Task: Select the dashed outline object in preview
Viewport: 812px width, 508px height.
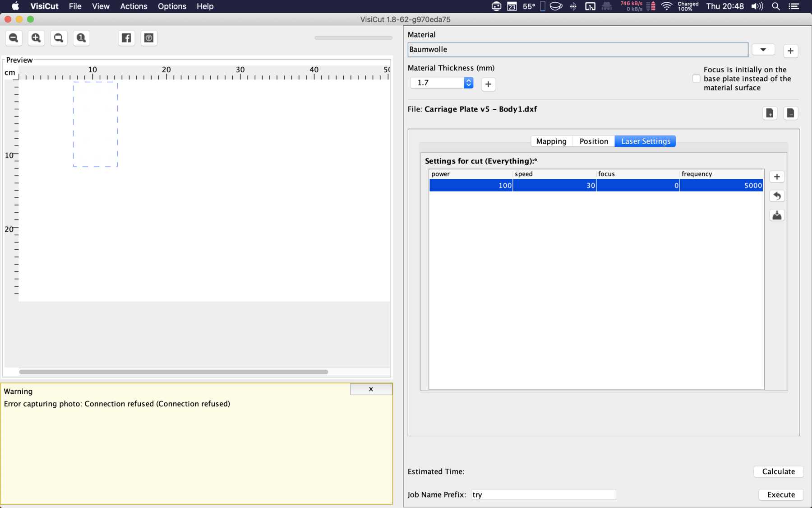Action: (x=95, y=124)
